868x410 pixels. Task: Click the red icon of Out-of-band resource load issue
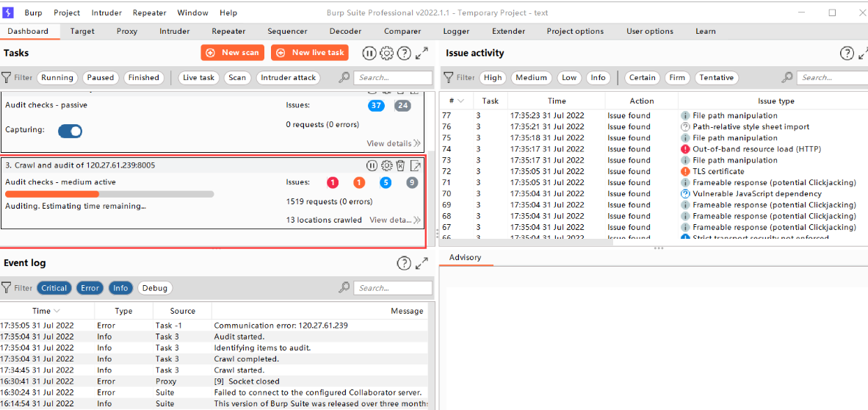tap(685, 149)
